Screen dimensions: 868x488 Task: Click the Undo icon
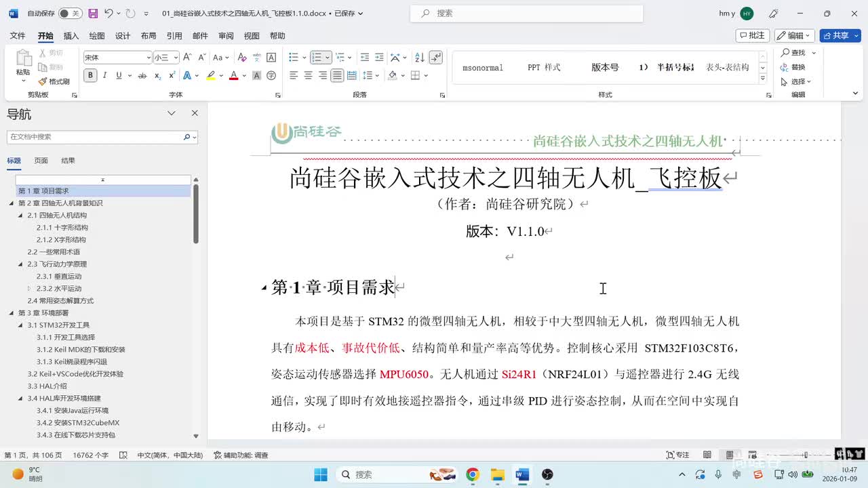tap(108, 13)
